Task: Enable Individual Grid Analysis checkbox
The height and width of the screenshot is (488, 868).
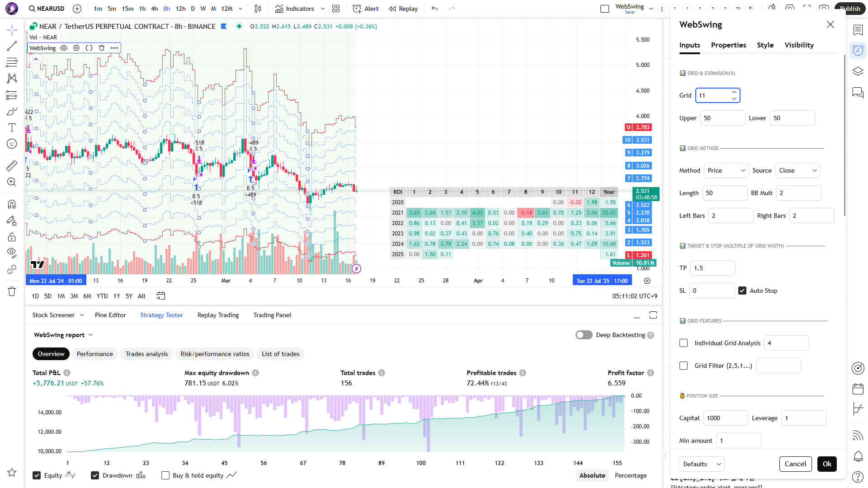Action: point(684,343)
